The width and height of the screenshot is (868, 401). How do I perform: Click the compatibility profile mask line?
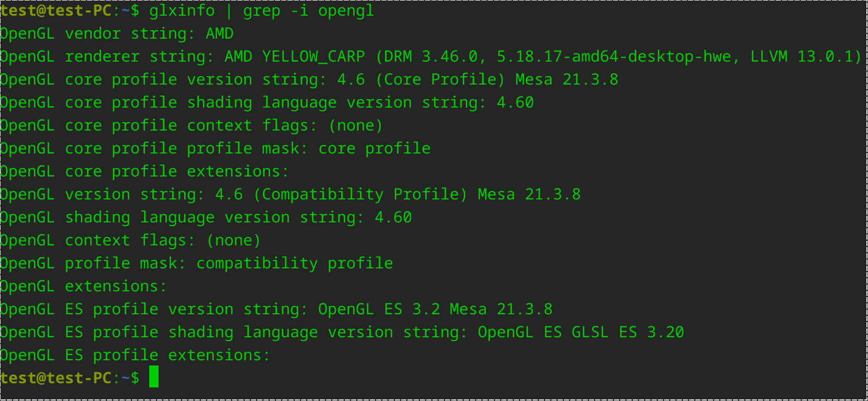coord(197,263)
